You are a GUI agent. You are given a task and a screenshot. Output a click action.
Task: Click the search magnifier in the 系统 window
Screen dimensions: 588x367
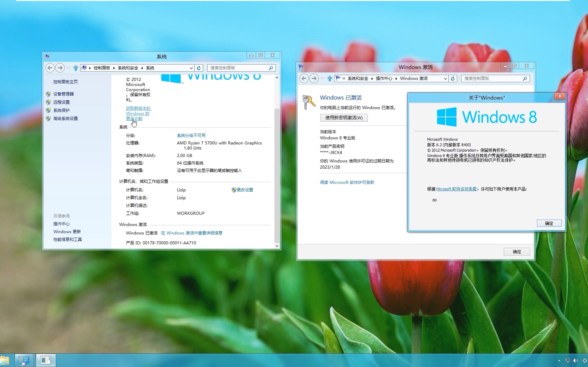(x=271, y=68)
